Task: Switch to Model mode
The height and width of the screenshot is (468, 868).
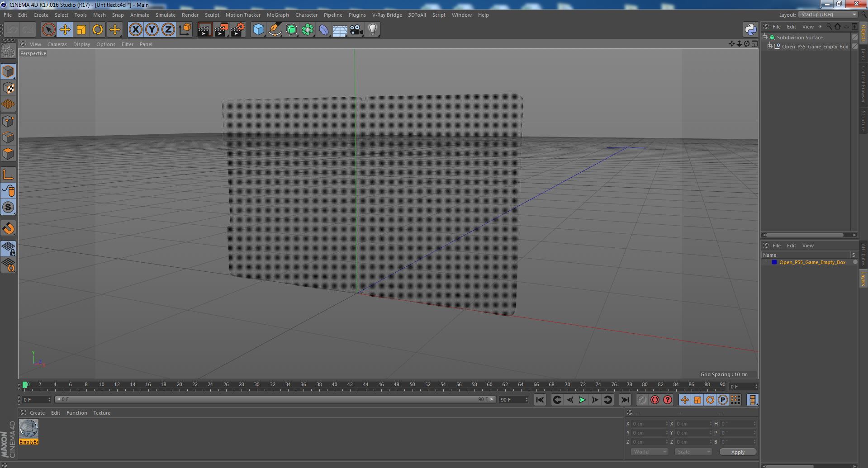Action: pos(8,72)
